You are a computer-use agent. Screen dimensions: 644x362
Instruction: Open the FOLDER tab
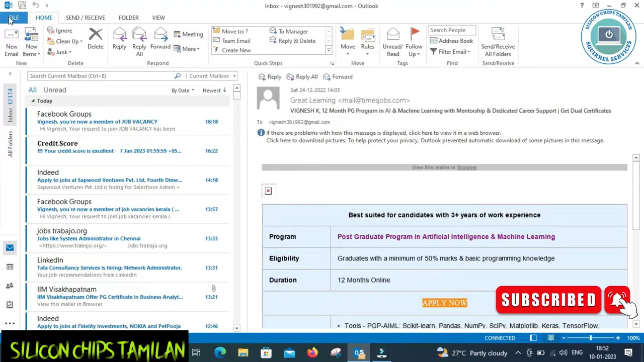128,18
